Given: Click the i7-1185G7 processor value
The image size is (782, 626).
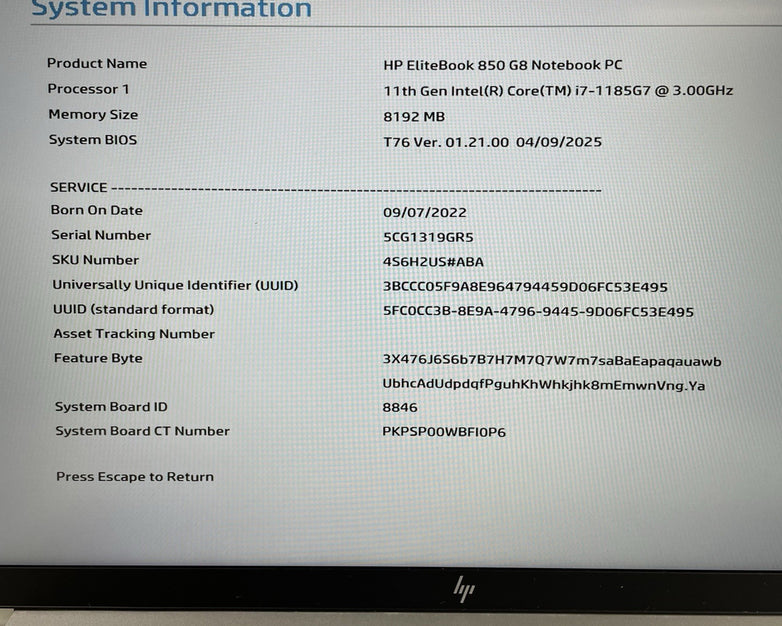Looking at the screenshot, I should coord(558,91).
